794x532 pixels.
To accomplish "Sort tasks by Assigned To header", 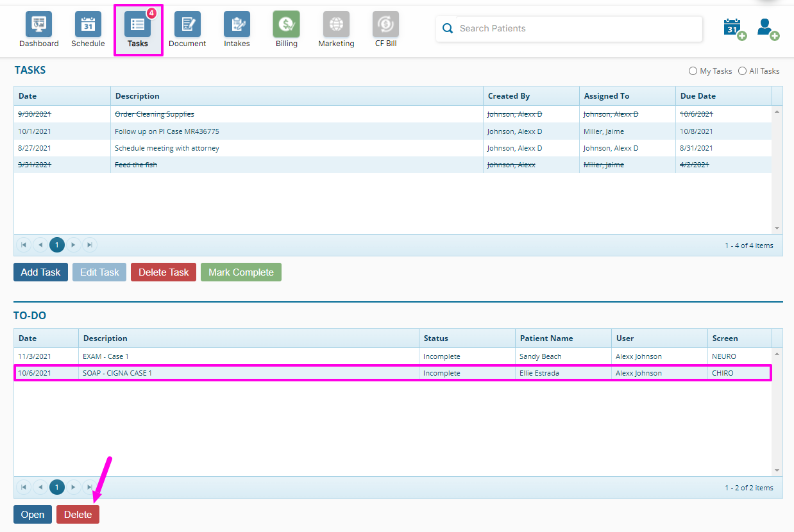I will pyautogui.click(x=627, y=96).
